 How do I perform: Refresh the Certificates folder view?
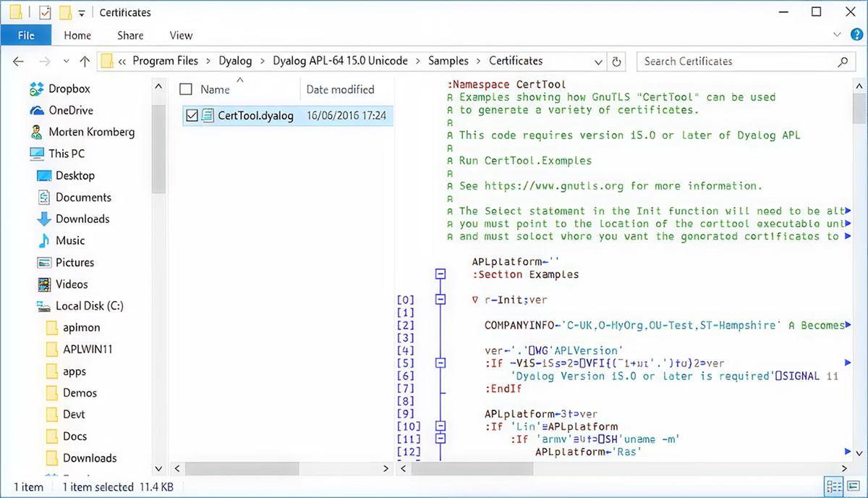616,62
